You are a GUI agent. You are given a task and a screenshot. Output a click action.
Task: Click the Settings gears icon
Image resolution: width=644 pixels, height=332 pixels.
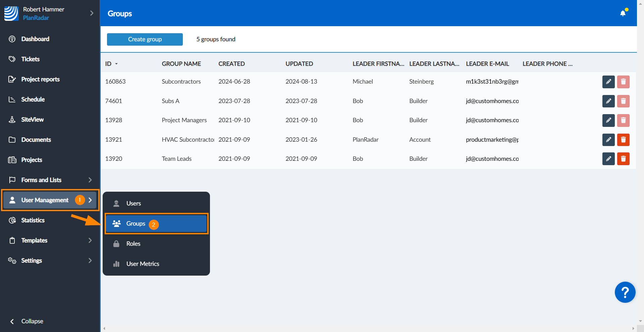click(12, 260)
